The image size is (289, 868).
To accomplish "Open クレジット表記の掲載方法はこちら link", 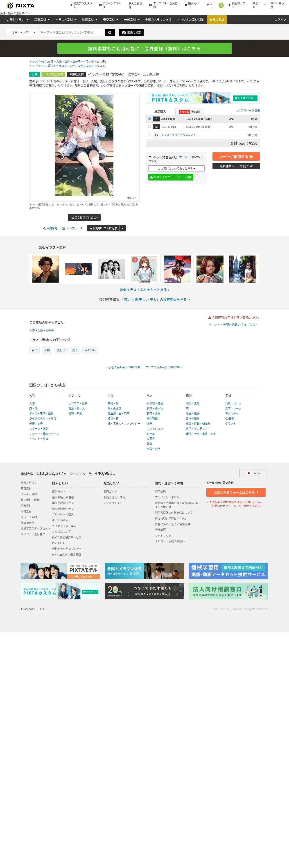I will 233,325.
